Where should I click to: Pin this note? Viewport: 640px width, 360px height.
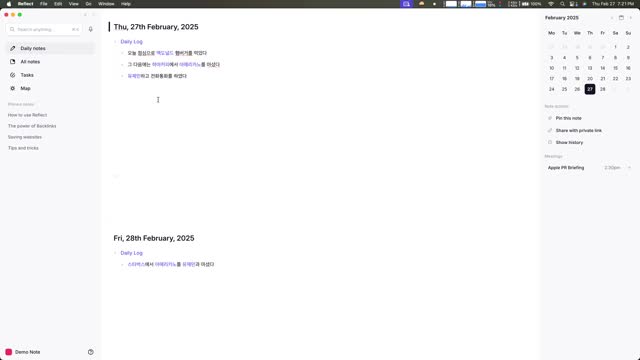coord(569,118)
